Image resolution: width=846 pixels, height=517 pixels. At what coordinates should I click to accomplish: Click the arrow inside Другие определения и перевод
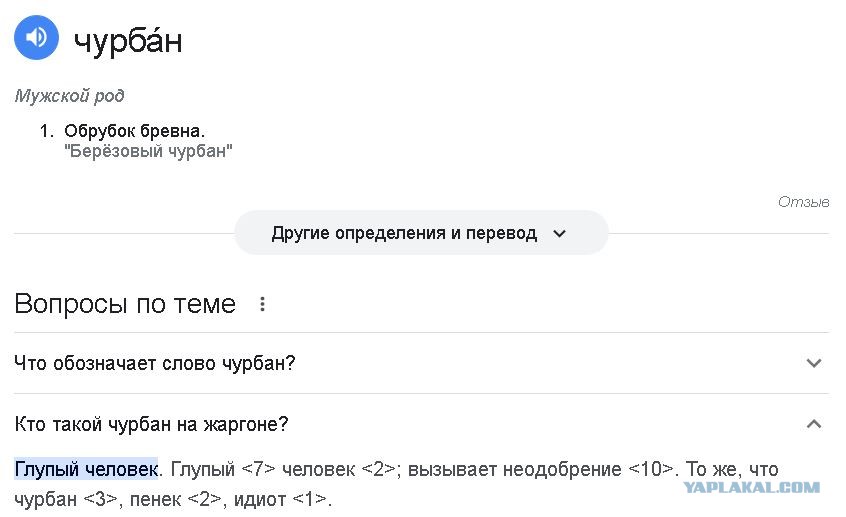click(560, 234)
